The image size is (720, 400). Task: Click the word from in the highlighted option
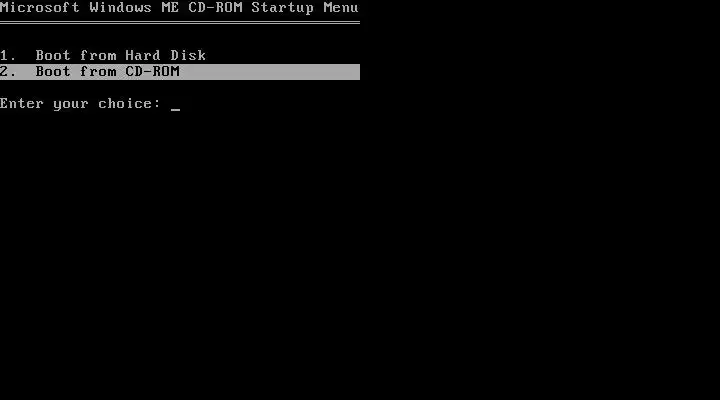pos(98,72)
